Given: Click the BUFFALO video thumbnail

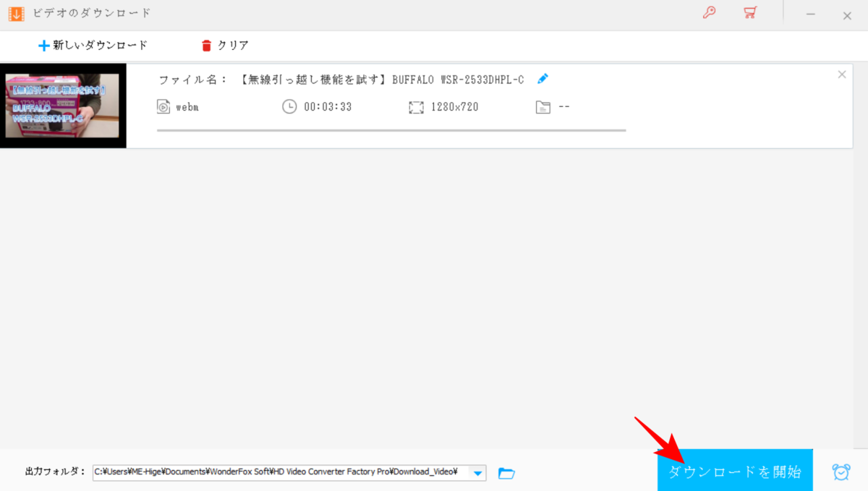Looking at the screenshot, I should [x=63, y=106].
